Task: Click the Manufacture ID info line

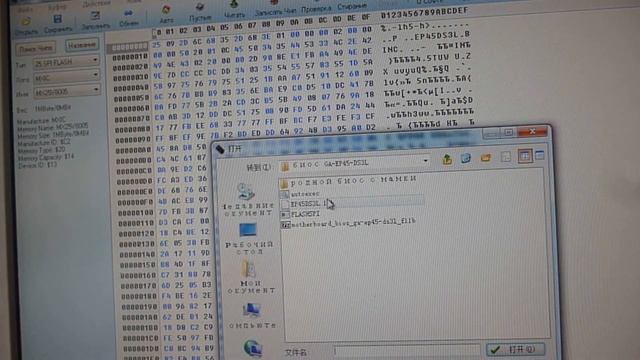Action: click(x=44, y=142)
